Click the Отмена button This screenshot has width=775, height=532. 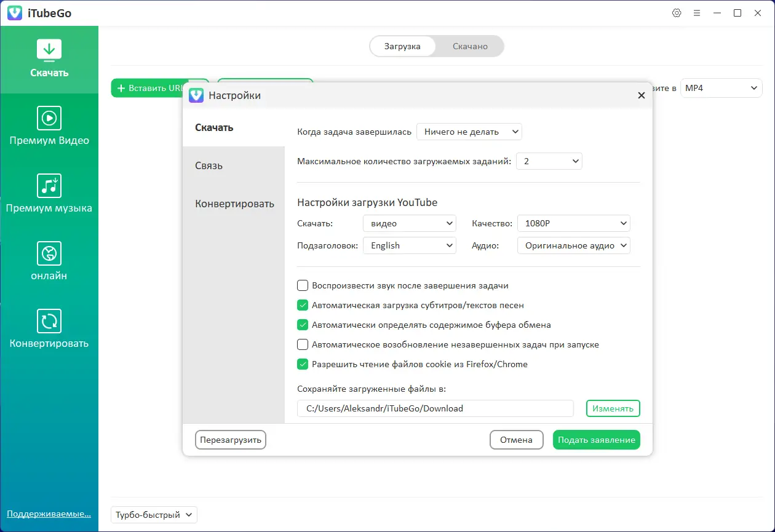pos(516,440)
